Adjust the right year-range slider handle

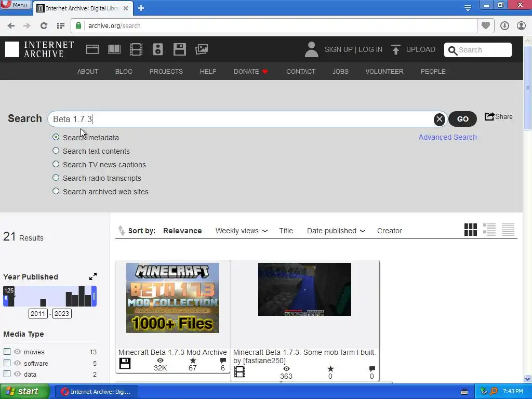pos(95,296)
